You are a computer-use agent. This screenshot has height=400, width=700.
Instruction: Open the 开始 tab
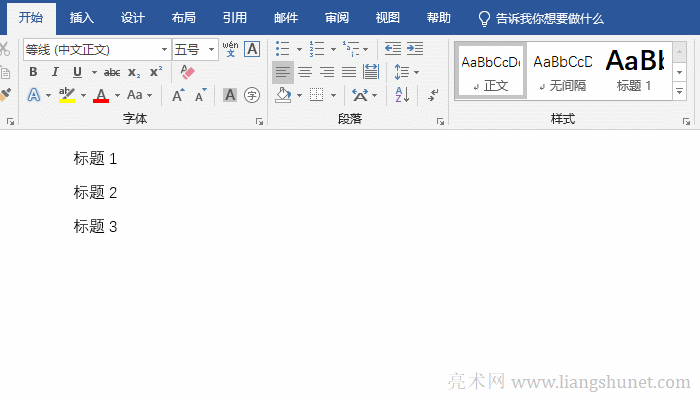31,18
